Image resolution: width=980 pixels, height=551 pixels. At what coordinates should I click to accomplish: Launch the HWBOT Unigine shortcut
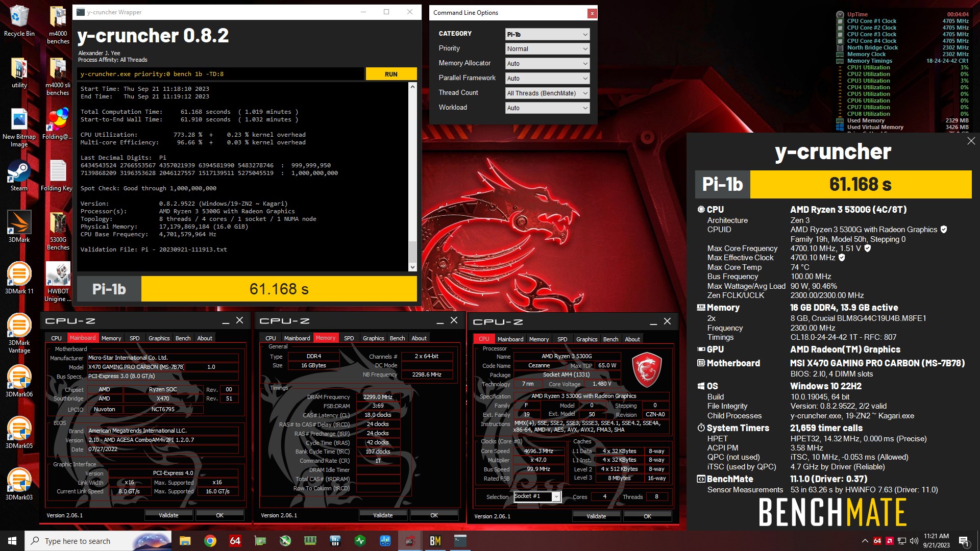(x=58, y=282)
